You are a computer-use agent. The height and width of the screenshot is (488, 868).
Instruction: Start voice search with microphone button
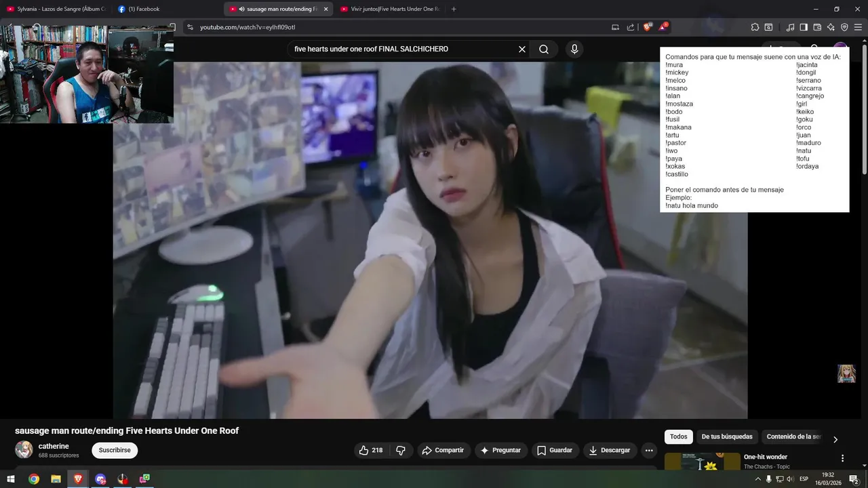[x=574, y=49]
